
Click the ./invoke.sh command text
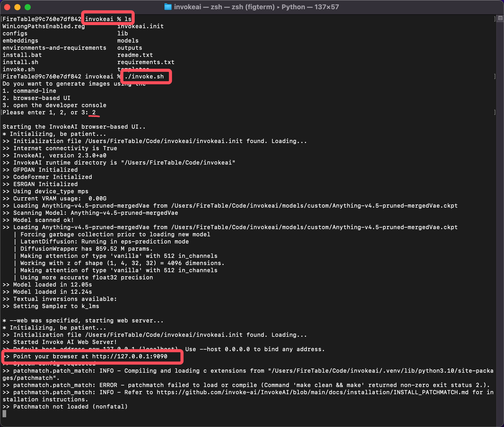(144, 76)
